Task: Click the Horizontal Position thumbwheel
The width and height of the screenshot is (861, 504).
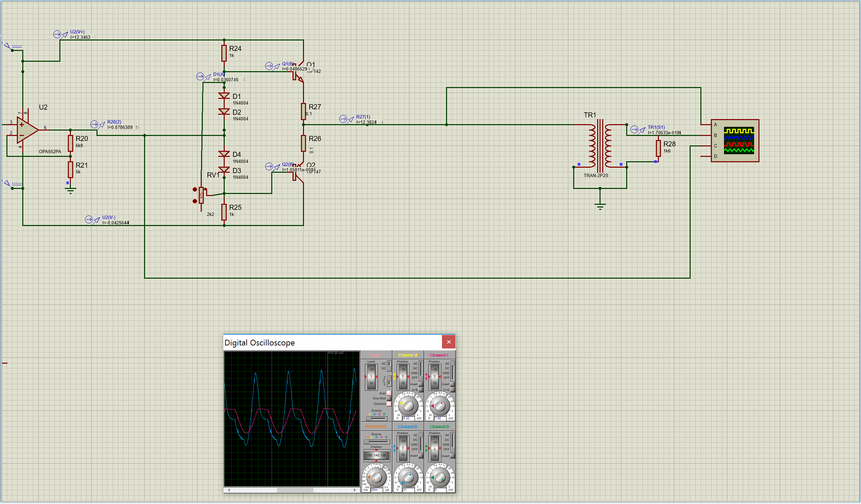Action: click(376, 455)
